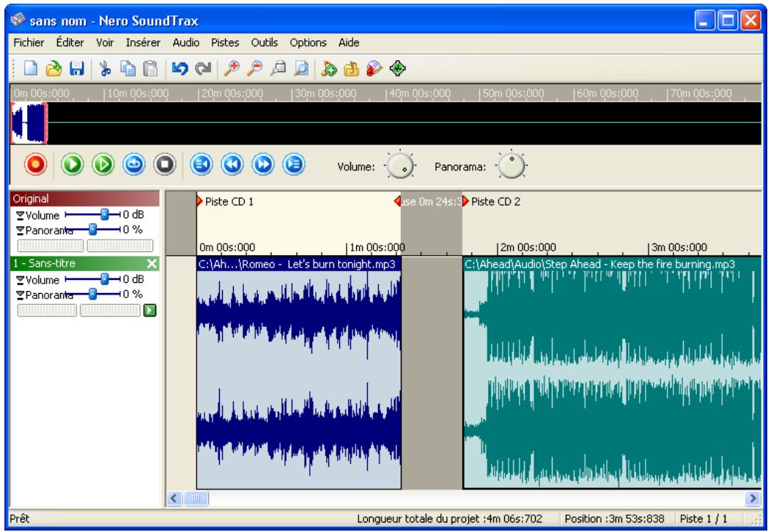Click the disc burn icon in toolbar
Image resolution: width=768 pixels, height=532 pixels.
point(374,69)
